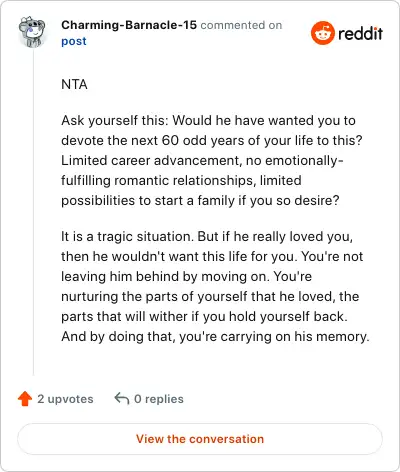Click the "Limited career advancement" line

[x=202, y=161]
